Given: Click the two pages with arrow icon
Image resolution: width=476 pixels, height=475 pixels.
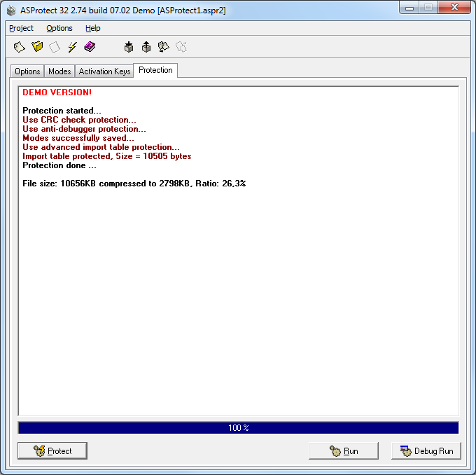Looking at the screenshot, I should click(164, 47).
